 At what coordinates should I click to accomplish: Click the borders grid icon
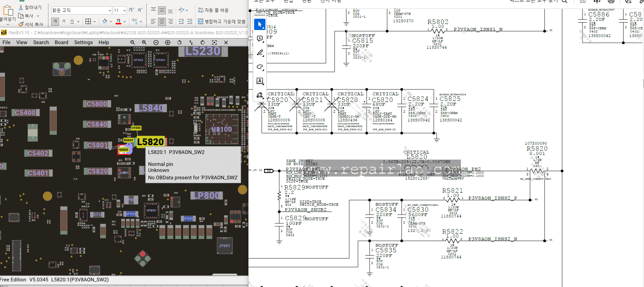(88, 22)
